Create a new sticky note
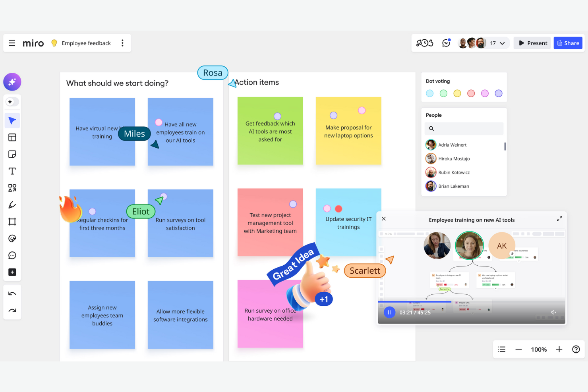Screen dimensions: 588x392 [x=12, y=154]
